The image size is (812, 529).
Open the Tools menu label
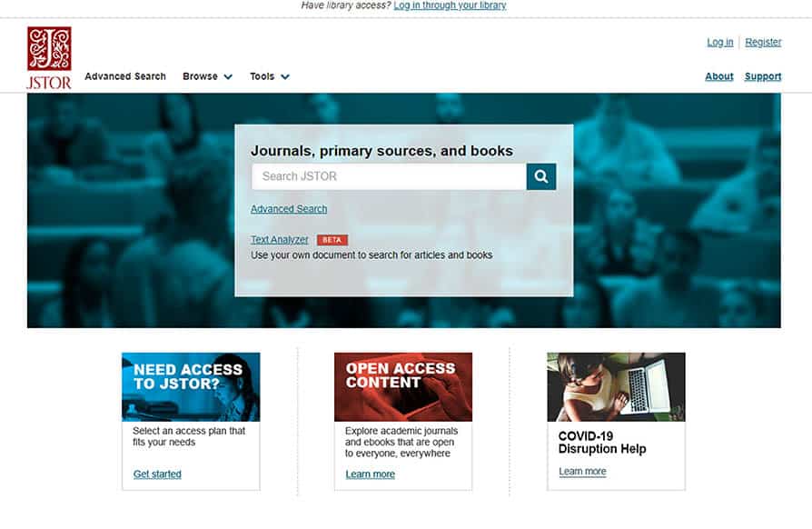pyautogui.click(x=262, y=76)
